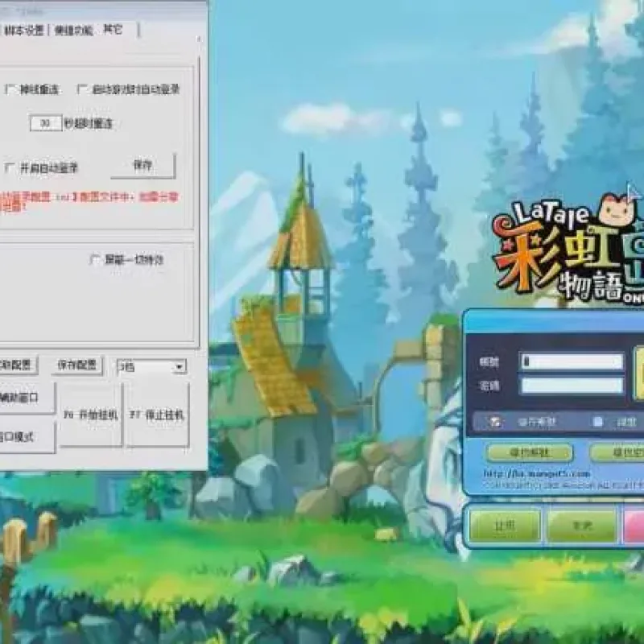This screenshot has height=644, width=644.
Task: Toggle the first checkbox under the password field
Action: [x=495, y=422]
